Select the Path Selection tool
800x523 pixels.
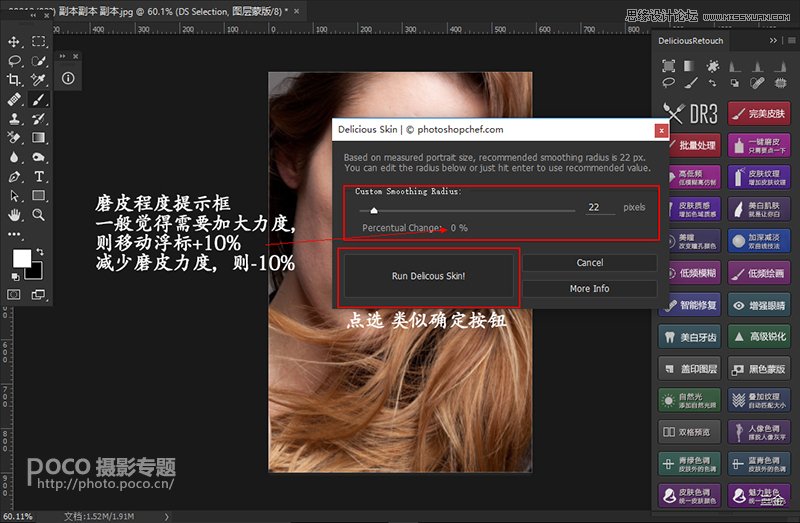[14, 195]
